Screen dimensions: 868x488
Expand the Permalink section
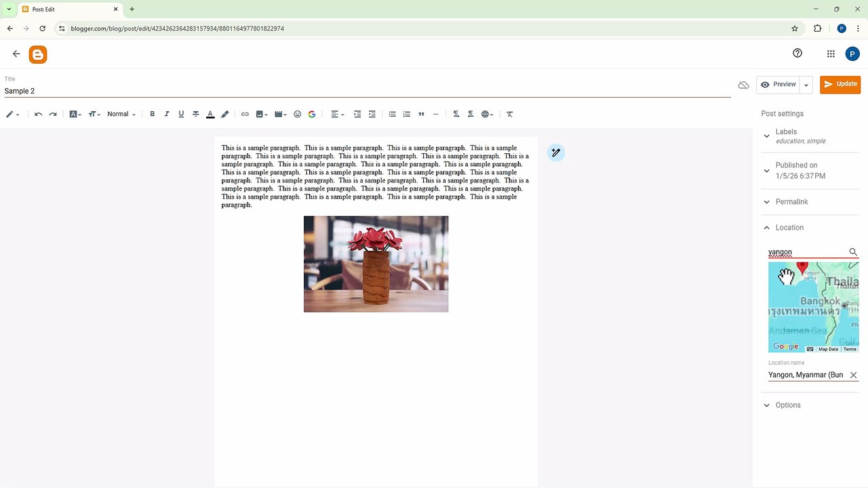pos(810,202)
